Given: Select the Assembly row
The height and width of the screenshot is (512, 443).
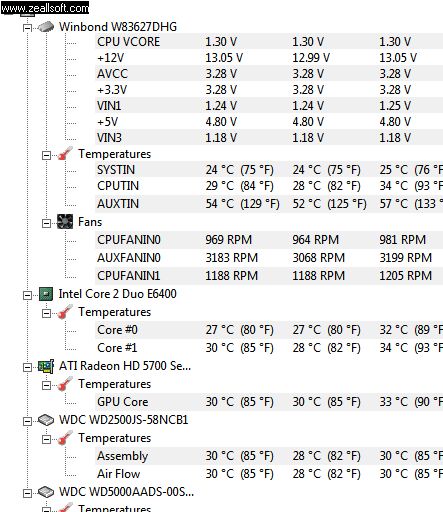Looking at the screenshot, I should [x=269, y=456].
